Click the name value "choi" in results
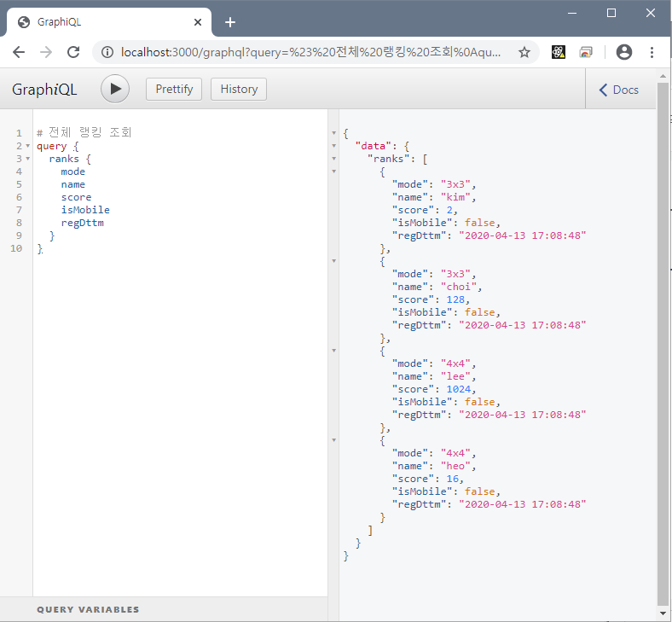The image size is (672, 622). (459, 287)
